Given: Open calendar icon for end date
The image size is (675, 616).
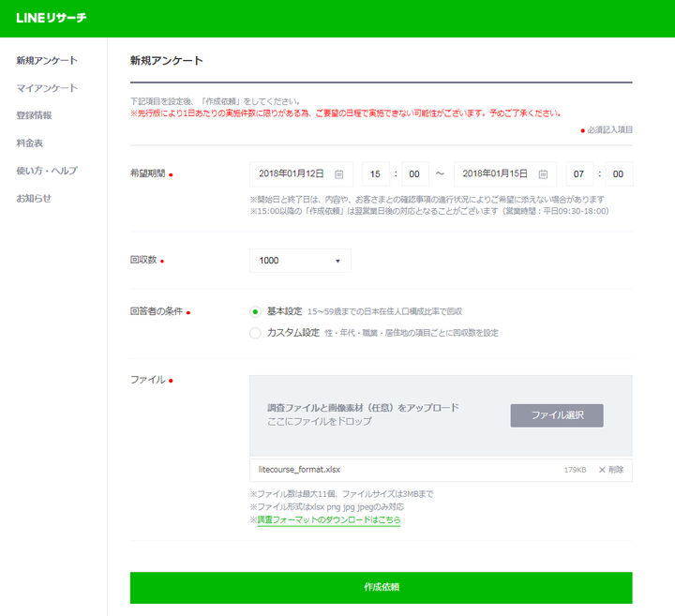Looking at the screenshot, I should coord(543,174).
